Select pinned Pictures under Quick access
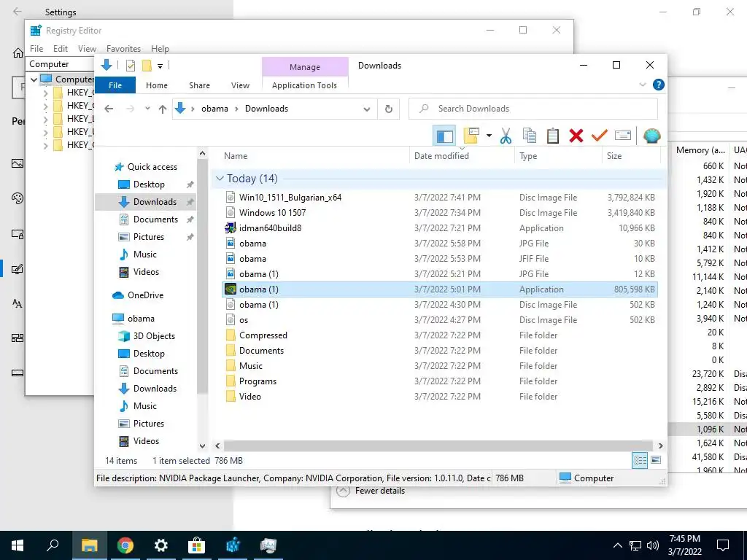This screenshot has width=747, height=560. [x=148, y=237]
